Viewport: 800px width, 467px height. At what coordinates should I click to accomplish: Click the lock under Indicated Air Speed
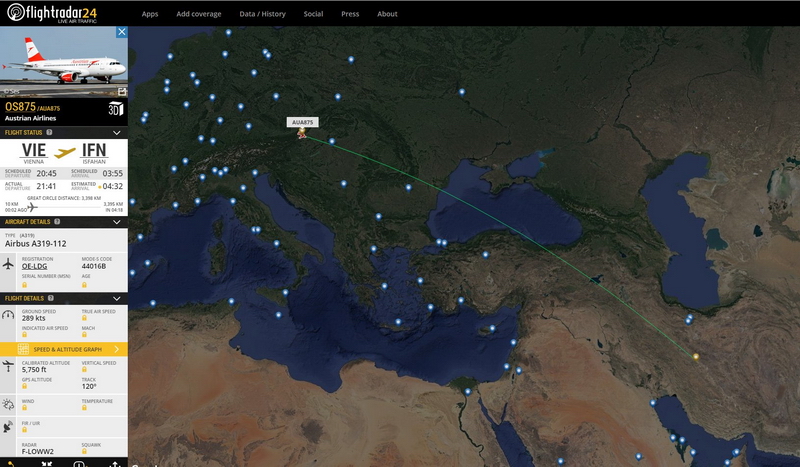(24, 335)
